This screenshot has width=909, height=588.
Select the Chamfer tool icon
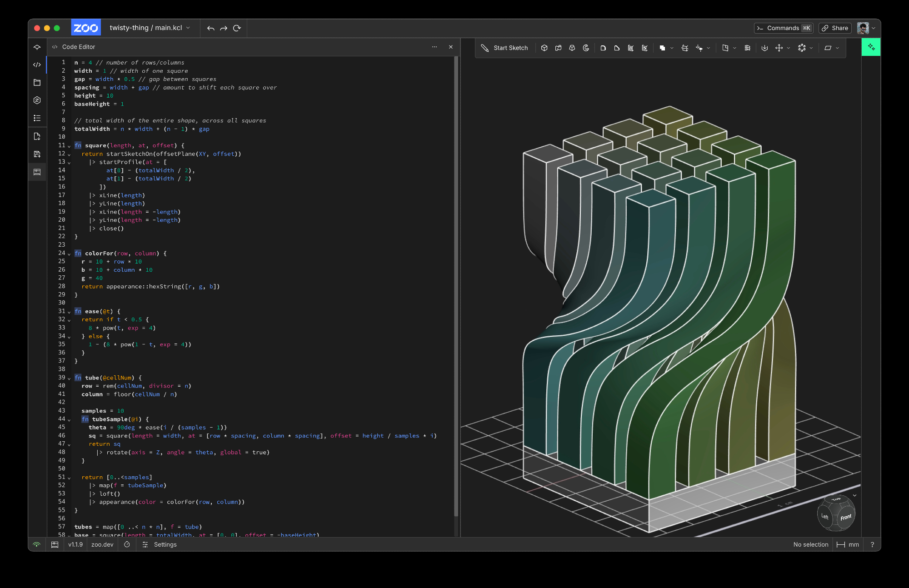617,48
